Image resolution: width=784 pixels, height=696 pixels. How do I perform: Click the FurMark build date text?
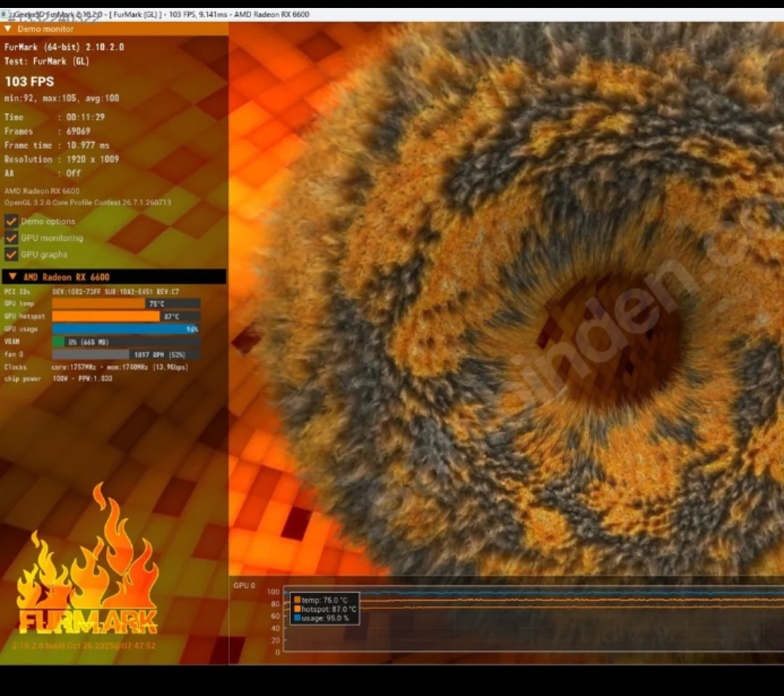(83, 645)
